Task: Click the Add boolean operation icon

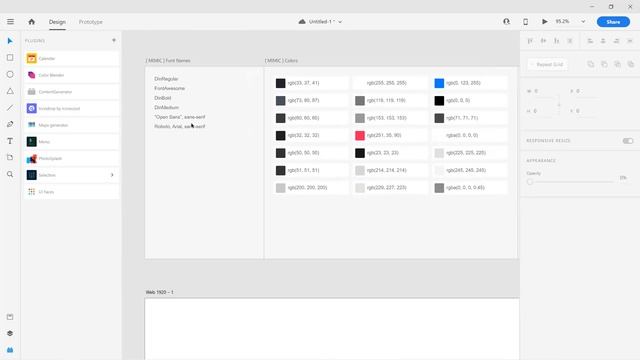Action: tap(591, 64)
